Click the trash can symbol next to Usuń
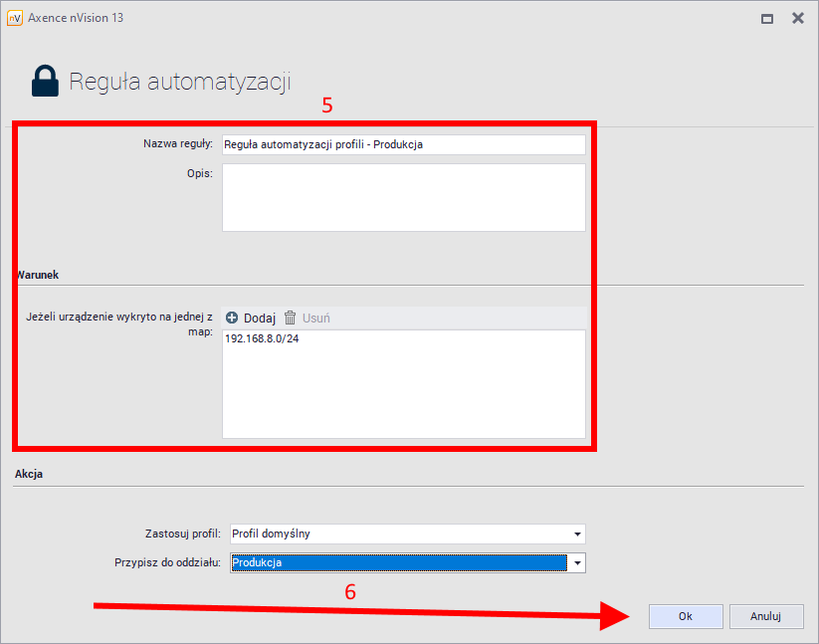819x644 pixels. click(289, 318)
